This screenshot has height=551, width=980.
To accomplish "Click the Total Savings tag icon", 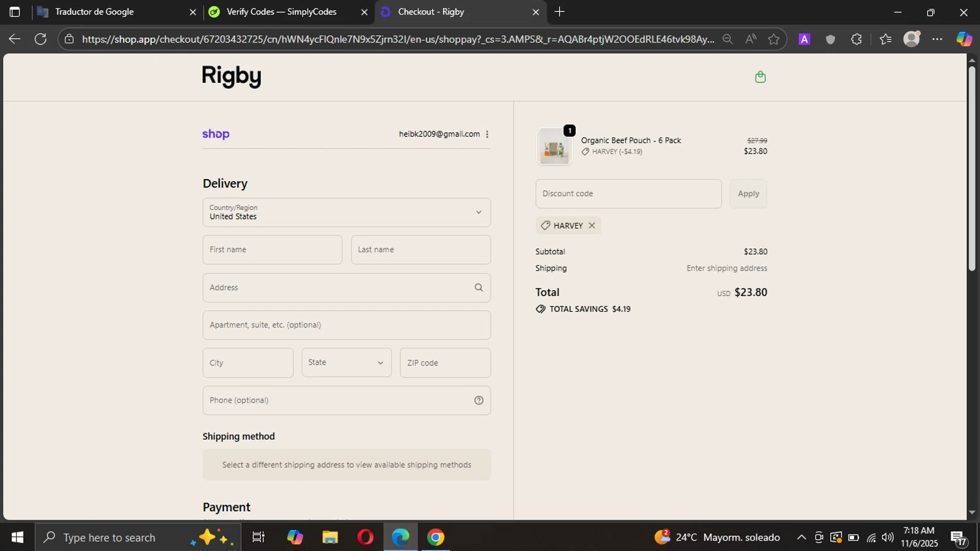I will (540, 309).
